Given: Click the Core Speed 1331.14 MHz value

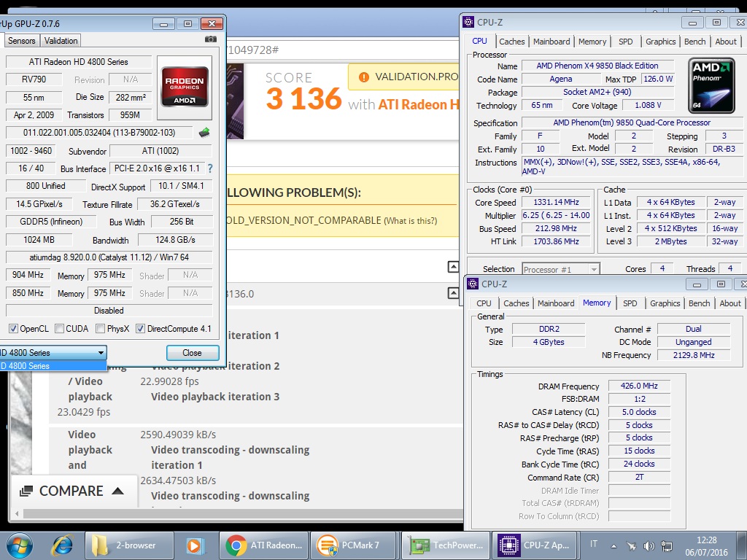Looking at the screenshot, I should tap(556, 203).
